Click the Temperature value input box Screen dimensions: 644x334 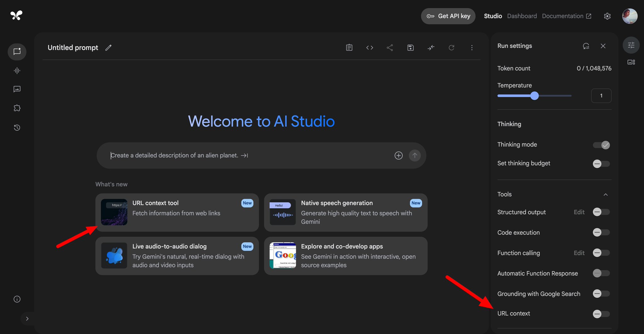point(601,96)
